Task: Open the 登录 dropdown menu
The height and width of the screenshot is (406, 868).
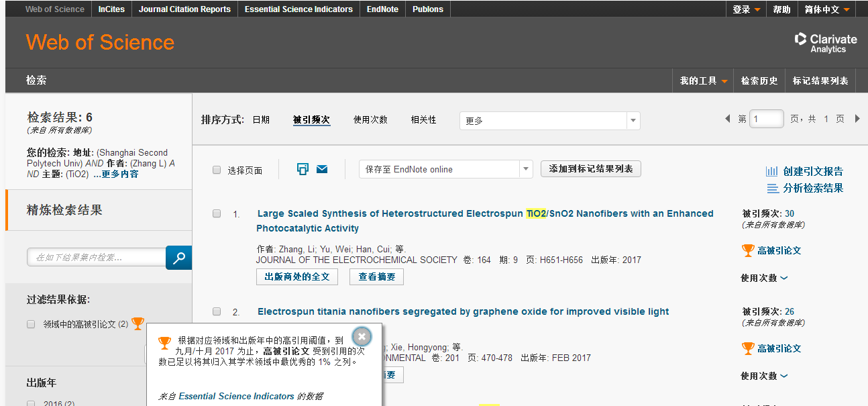Action: click(x=746, y=9)
